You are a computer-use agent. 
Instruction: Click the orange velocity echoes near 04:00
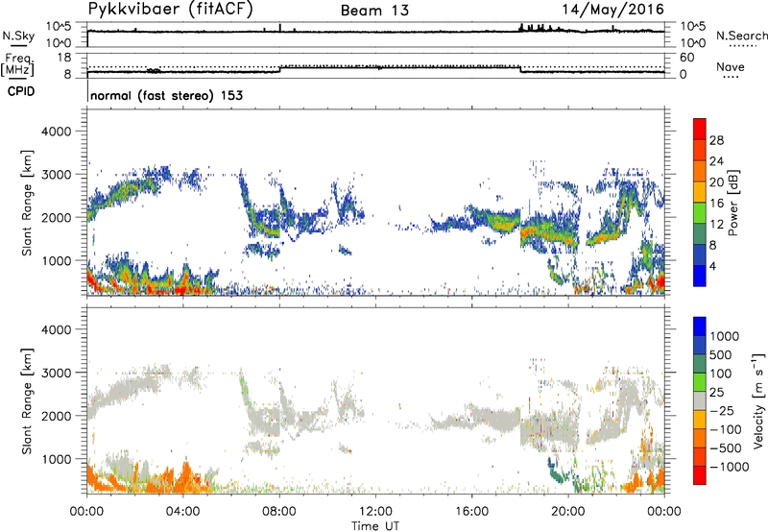185,477
